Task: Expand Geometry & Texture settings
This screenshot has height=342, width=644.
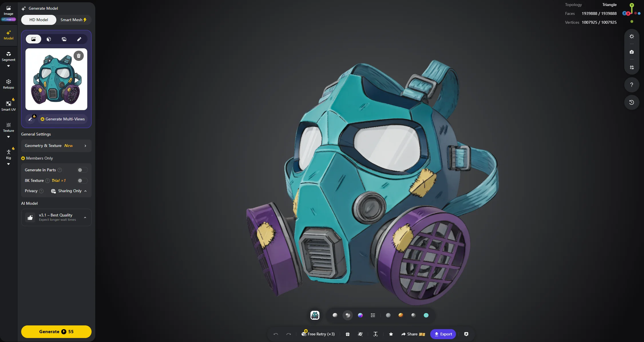Action: (56, 146)
